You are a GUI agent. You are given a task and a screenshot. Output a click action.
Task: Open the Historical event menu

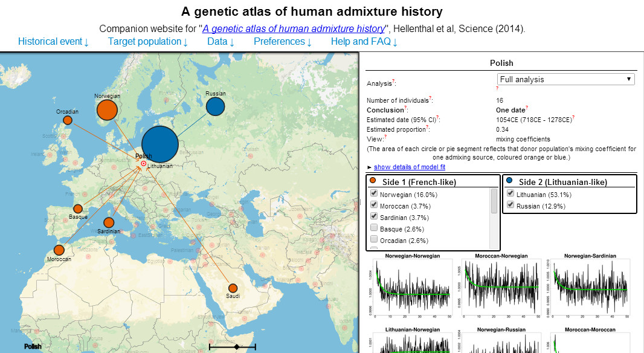[x=53, y=42]
